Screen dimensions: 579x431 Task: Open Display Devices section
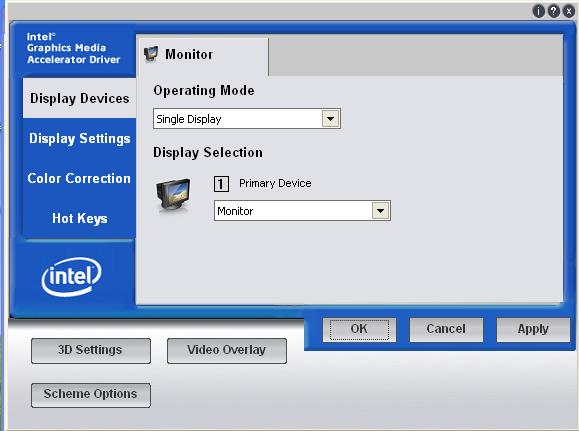coord(79,98)
